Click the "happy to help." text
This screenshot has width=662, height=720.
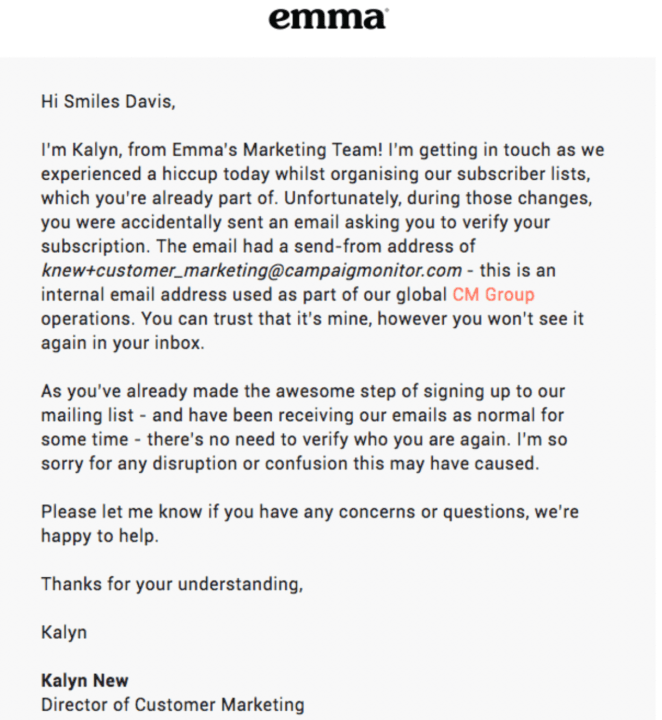point(100,536)
